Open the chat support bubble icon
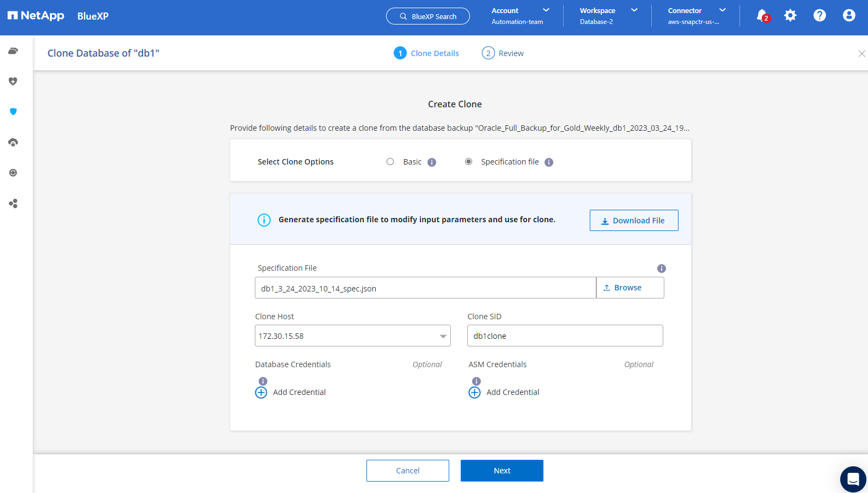The image size is (868, 493). coord(853,479)
